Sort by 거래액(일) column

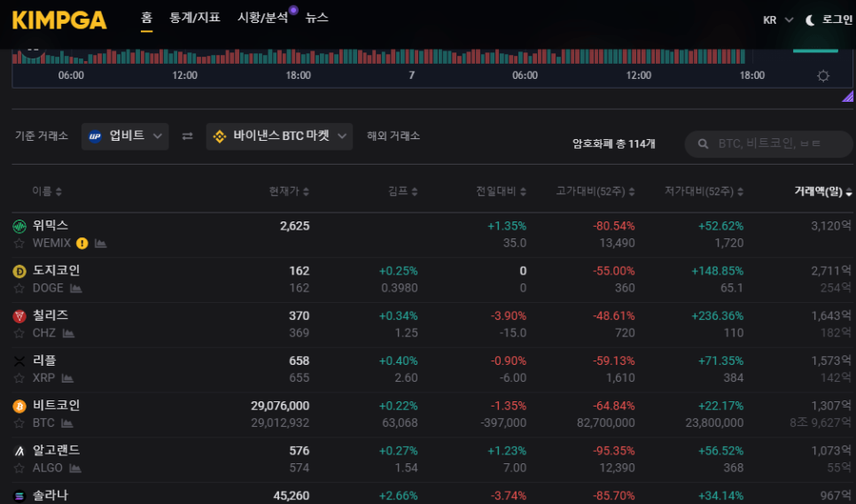(x=822, y=191)
